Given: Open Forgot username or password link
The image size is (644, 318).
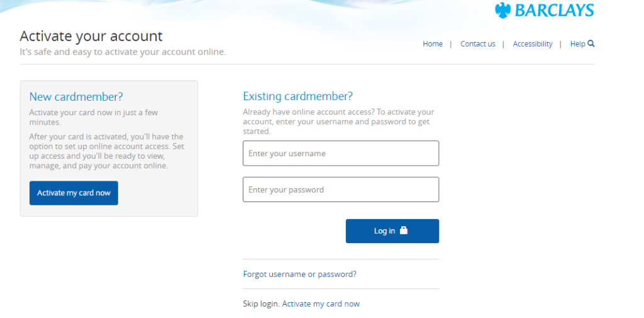Looking at the screenshot, I should [x=299, y=275].
